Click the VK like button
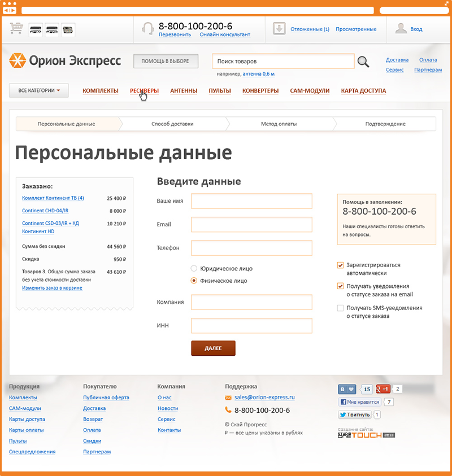 pos(347,389)
